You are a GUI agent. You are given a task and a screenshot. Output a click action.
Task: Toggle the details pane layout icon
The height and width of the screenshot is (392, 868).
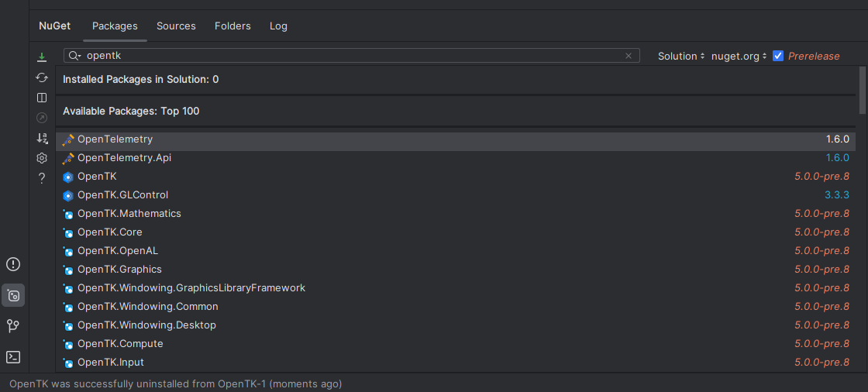(x=42, y=98)
